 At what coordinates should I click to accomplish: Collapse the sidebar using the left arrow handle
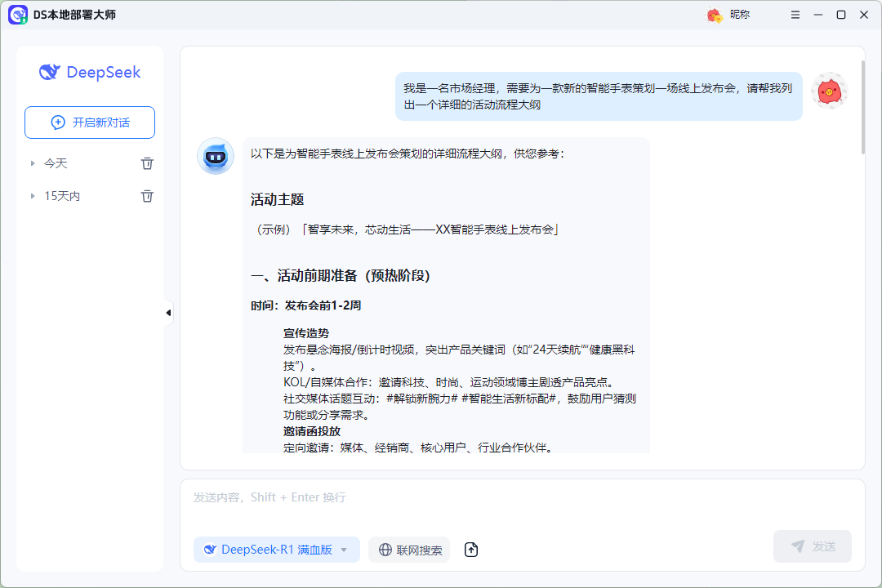tap(167, 312)
